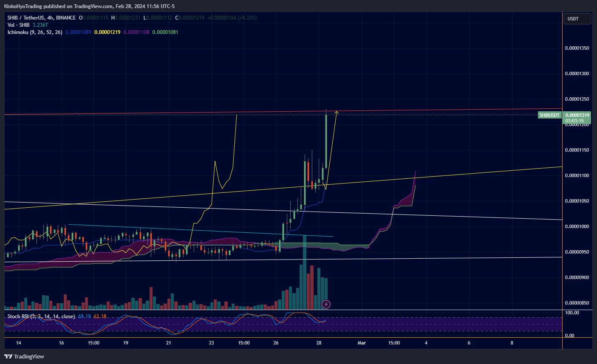597x364 pixels.
Task: Click the 0.00000900 price axis label
Action: click(577, 277)
